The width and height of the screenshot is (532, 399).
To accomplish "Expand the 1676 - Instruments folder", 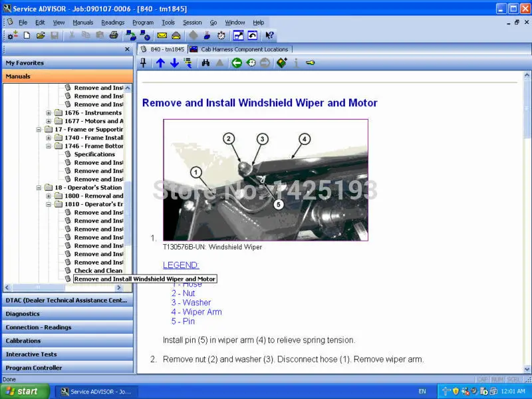I will click(x=49, y=112).
